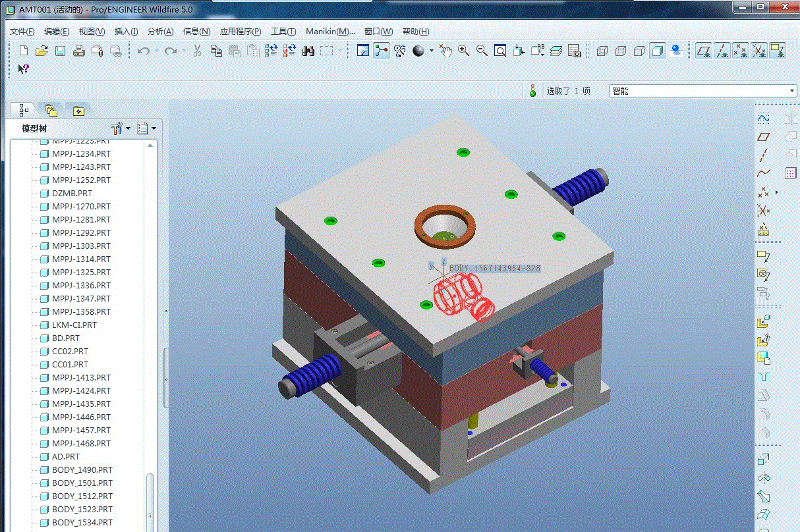Viewport: 800px width, 532px height.
Task: Toggle shaded display mode
Action: point(657,51)
